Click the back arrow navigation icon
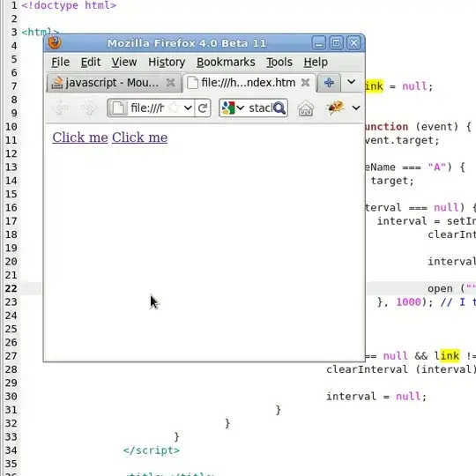This screenshot has width=476, height=476. 61,108
